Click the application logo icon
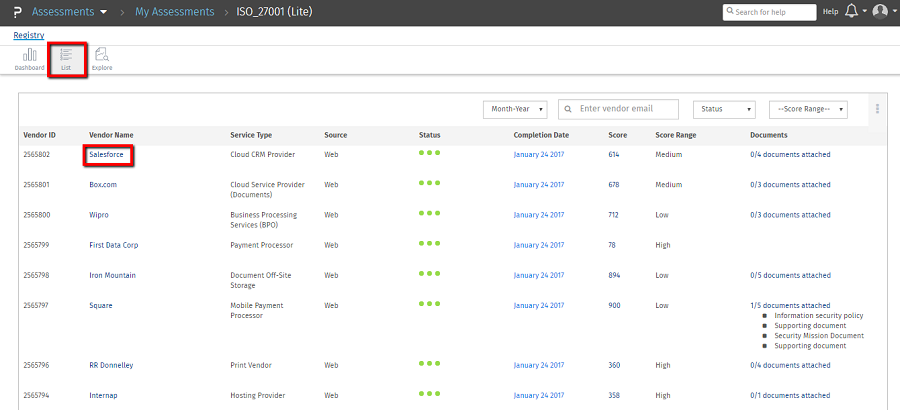Screen dimensions: 900x410 pos(15,12)
